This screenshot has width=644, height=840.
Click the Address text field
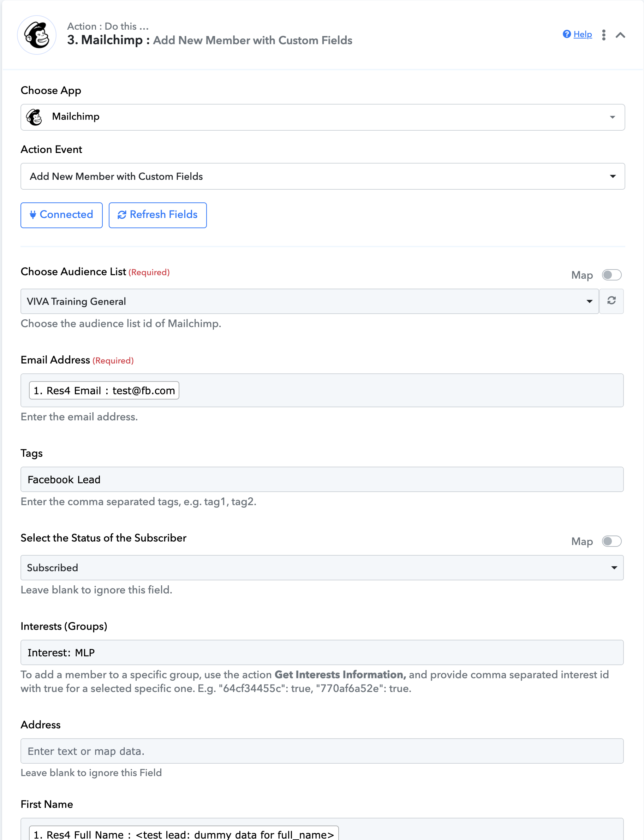pos(322,751)
